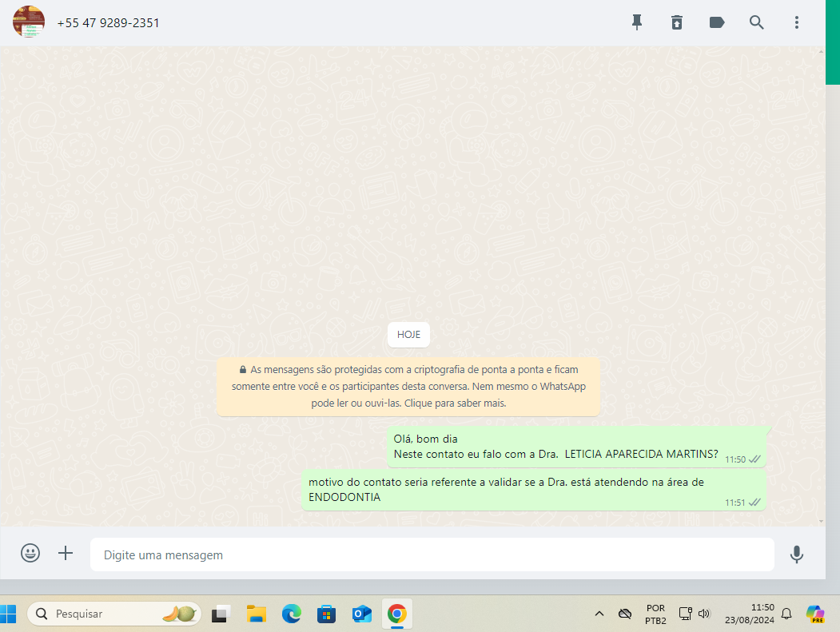Image resolution: width=840 pixels, height=632 pixels.
Task: Open the contact profile picture
Action: pyautogui.click(x=29, y=22)
